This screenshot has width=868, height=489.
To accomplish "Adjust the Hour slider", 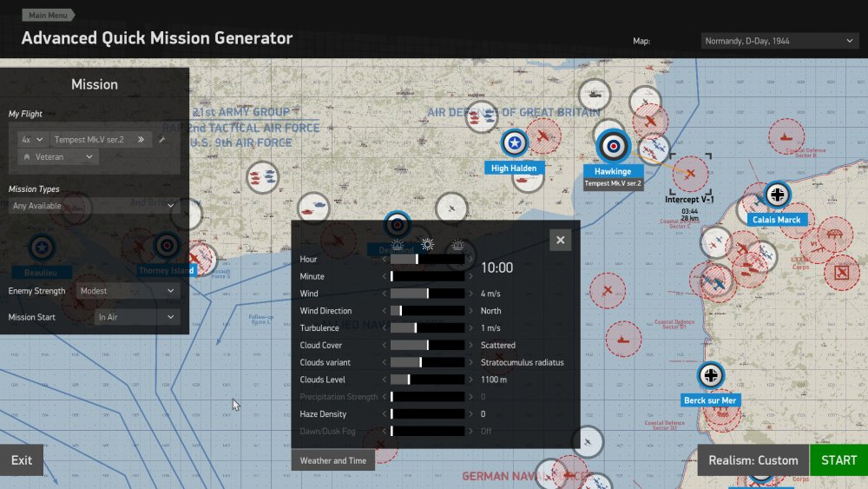I will coord(427,259).
